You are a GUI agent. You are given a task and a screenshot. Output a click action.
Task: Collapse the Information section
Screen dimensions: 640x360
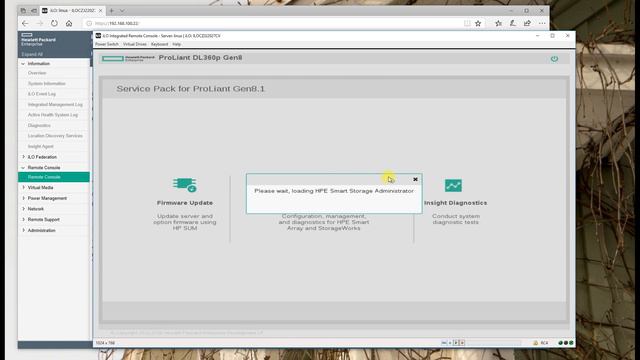pyautogui.click(x=23, y=64)
